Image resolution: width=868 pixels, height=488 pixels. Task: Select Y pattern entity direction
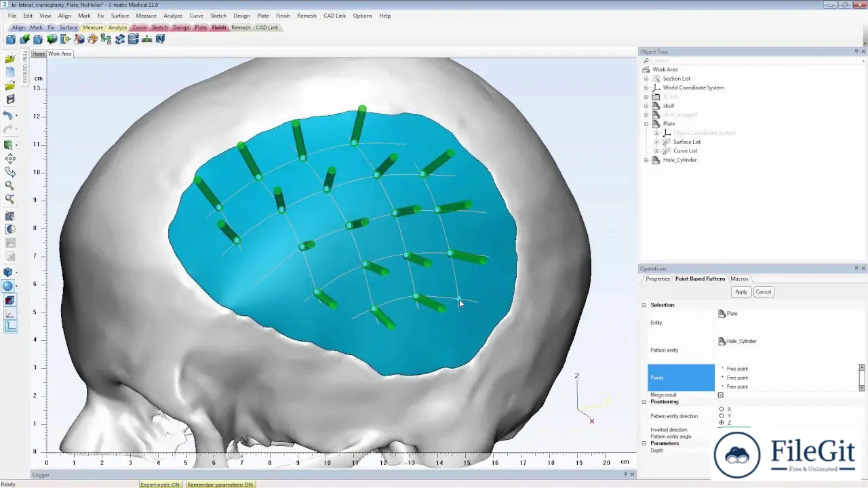[x=722, y=416]
